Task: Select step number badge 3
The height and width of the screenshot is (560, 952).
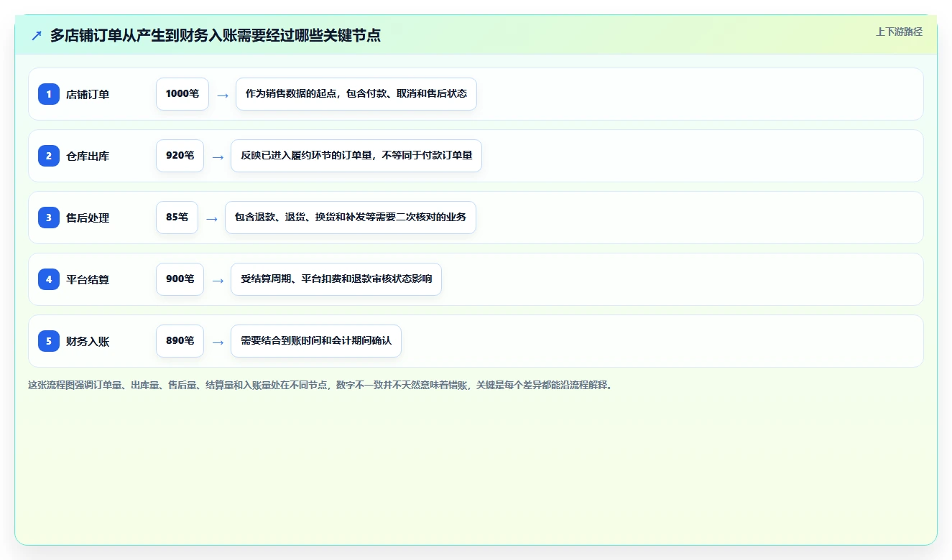Action: pos(49,217)
